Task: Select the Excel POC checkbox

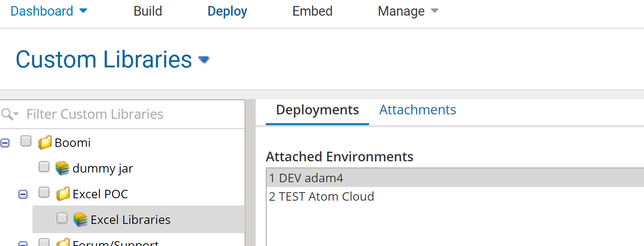Action: [x=44, y=193]
